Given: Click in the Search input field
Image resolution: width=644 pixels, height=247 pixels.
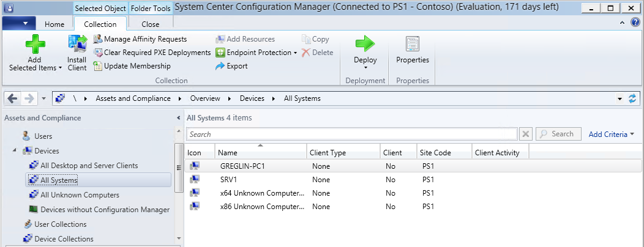Looking at the screenshot, I should point(352,134).
